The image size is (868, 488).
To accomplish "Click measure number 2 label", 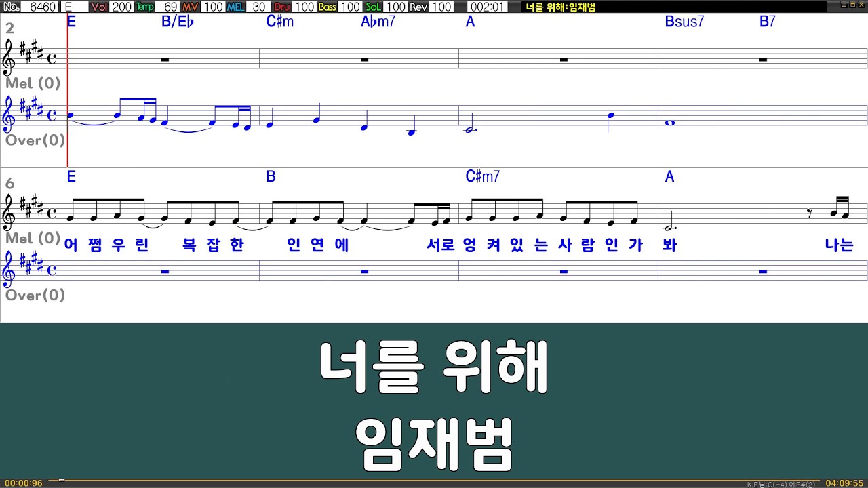I will pyautogui.click(x=10, y=28).
